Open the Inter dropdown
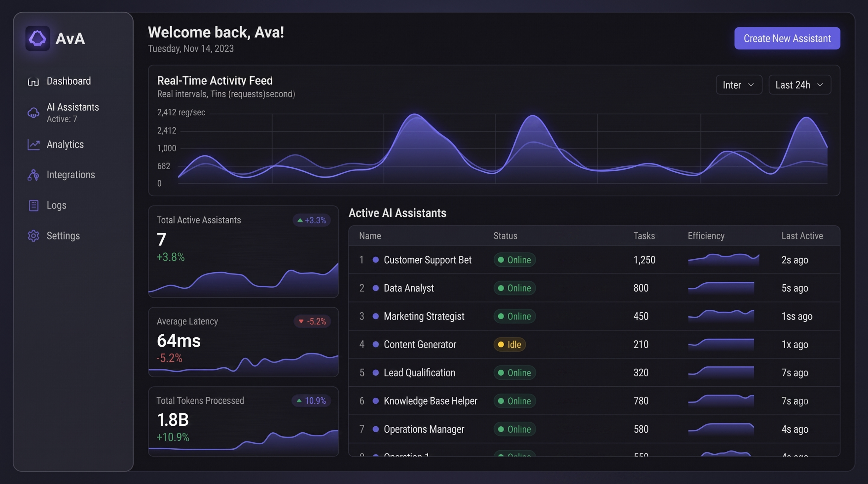 tap(739, 85)
